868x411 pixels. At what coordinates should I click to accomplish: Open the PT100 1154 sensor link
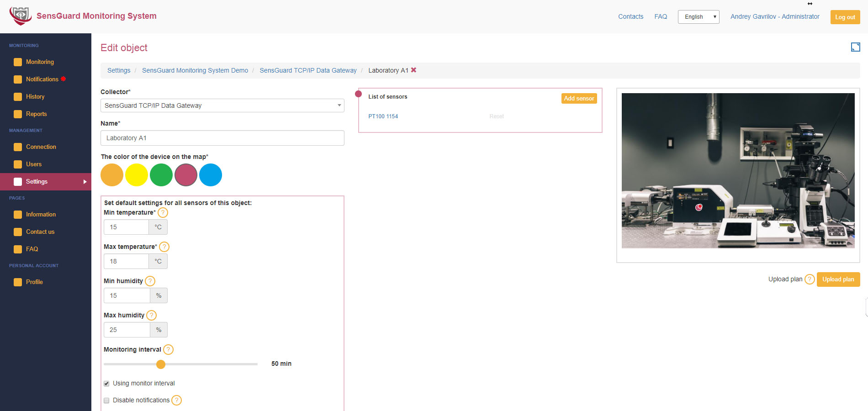point(383,116)
